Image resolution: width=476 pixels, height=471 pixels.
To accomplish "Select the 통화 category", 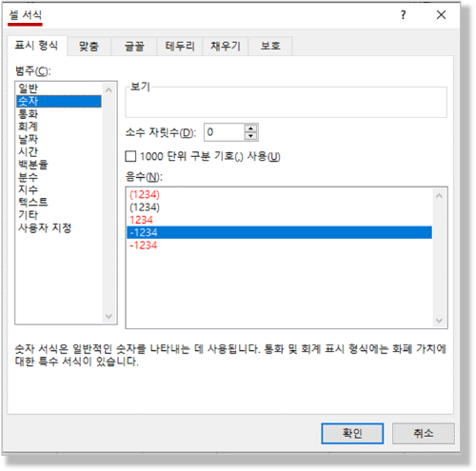I will coord(59,114).
